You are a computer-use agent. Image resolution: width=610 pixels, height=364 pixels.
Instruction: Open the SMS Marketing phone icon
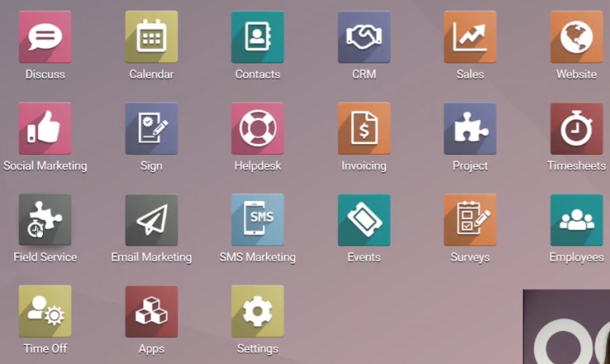[257, 220]
